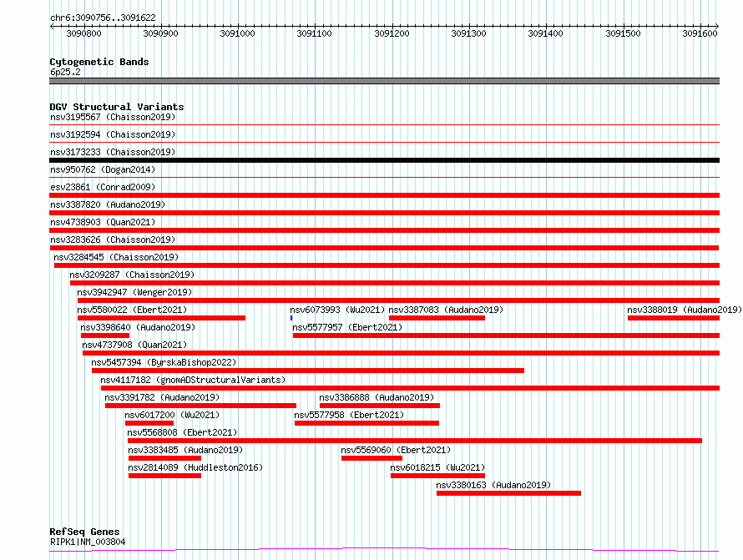Screen dimensions: 743x560
Task: Select the nsv3173233 (Chaisson2019) black variant bar
Action: [384, 160]
